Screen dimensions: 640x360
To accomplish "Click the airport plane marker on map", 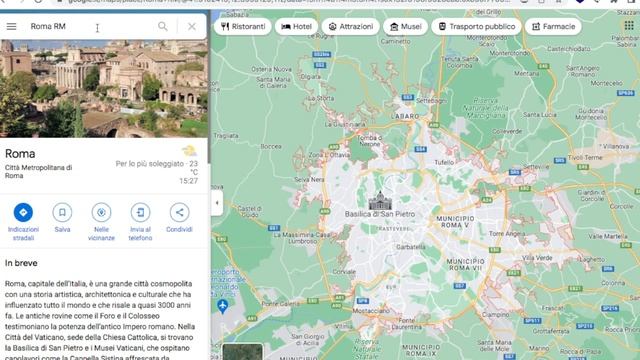I will (222, 306).
